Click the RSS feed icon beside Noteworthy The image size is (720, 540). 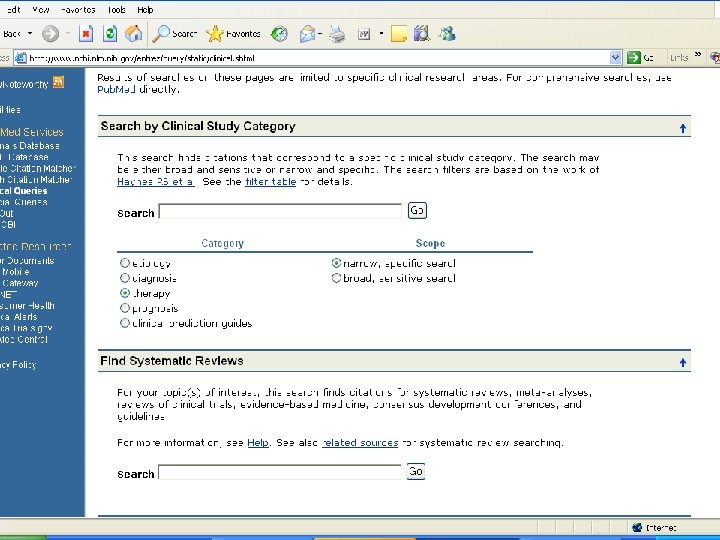click(x=58, y=82)
